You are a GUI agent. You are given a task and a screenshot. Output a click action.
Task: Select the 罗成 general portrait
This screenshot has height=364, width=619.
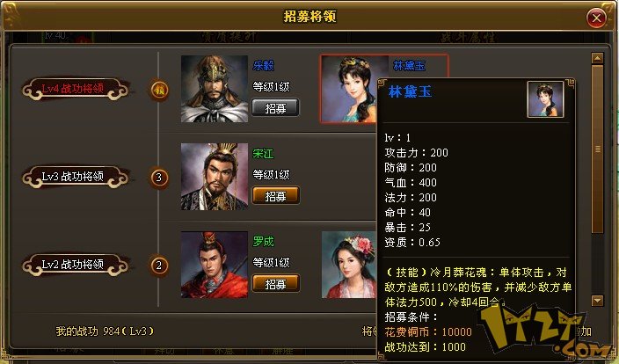pyautogui.click(x=215, y=265)
